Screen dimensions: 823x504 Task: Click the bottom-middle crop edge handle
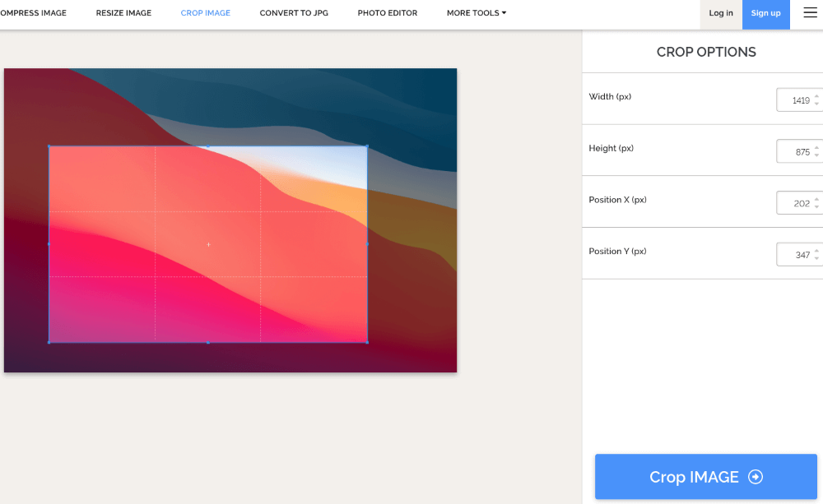pyautogui.click(x=208, y=342)
